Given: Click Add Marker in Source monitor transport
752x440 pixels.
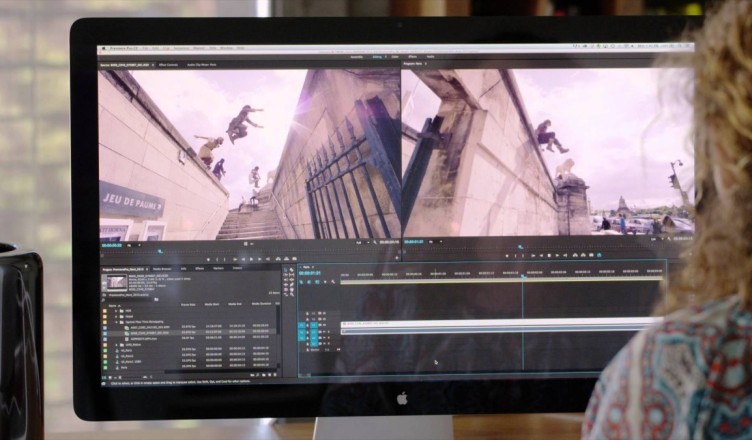Looking at the screenshot, I should [x=209, y=259].
